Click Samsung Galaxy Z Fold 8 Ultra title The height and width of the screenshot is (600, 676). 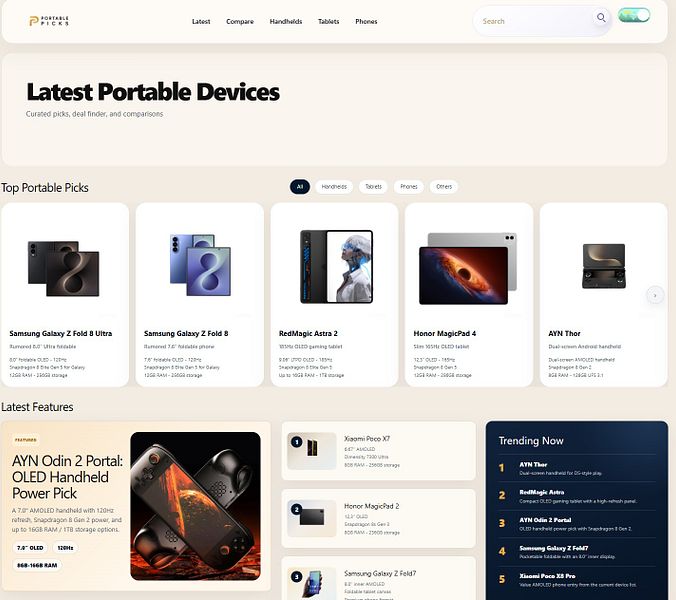click(61, 334)
